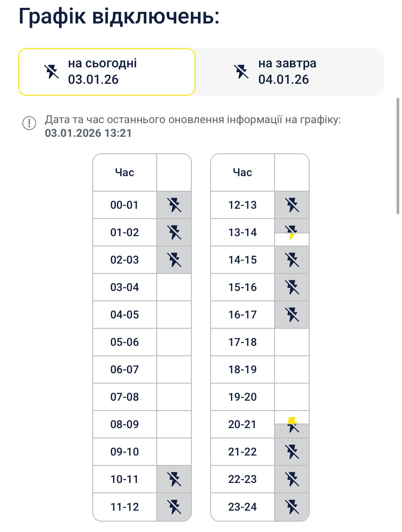Click the last update timestamp '03.01.2026 13:21'
Screen dimensions: 402x532
88,133
